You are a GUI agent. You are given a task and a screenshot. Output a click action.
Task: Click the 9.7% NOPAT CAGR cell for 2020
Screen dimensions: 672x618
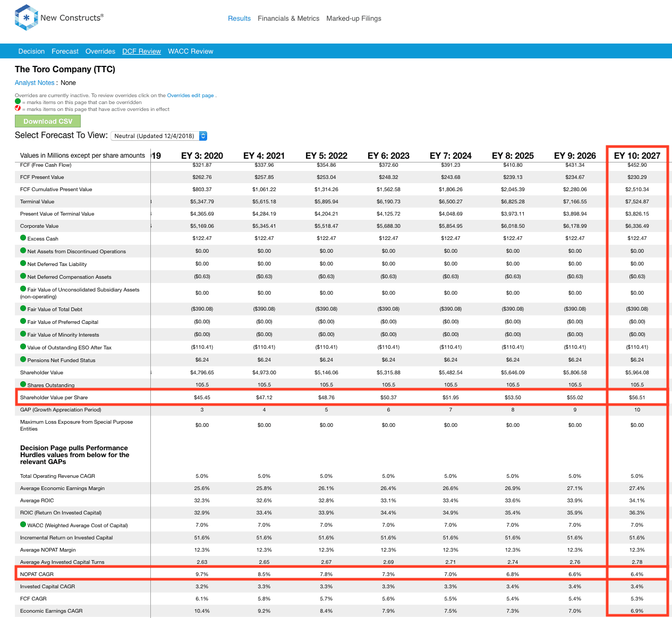(202, 574)
